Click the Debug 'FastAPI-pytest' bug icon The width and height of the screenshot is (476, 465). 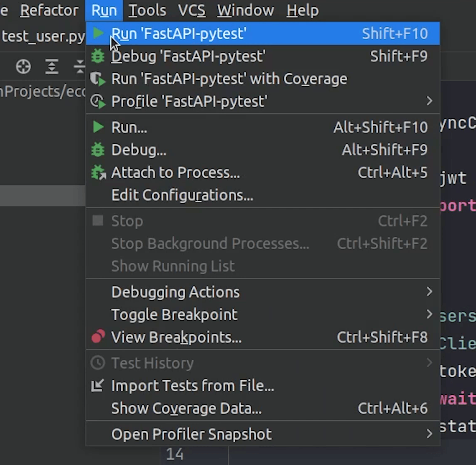pyautogui.click(x=98, y=56)
